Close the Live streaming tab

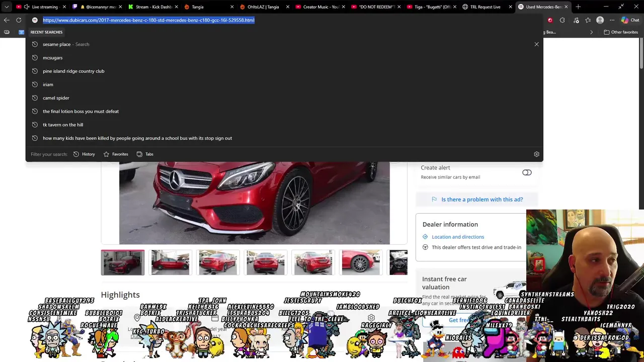64,7
